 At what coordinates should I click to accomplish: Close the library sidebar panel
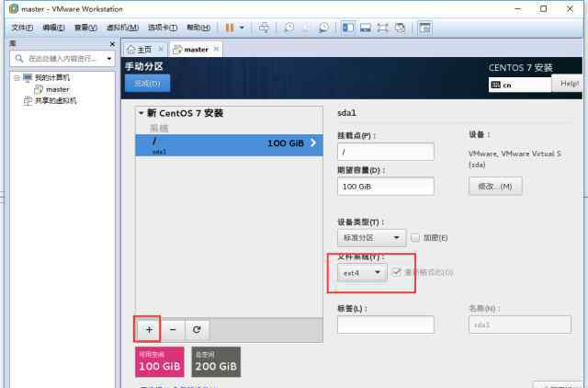click(112, 44)
